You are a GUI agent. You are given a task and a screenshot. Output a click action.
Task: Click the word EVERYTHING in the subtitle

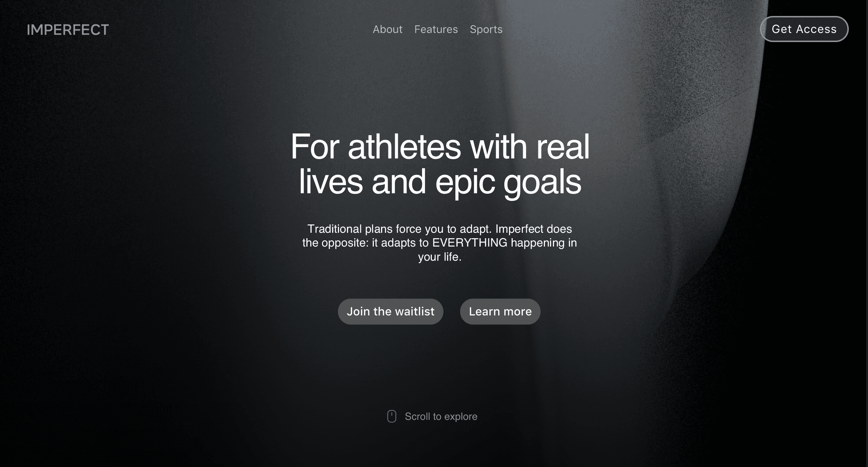tap(470, 243)
